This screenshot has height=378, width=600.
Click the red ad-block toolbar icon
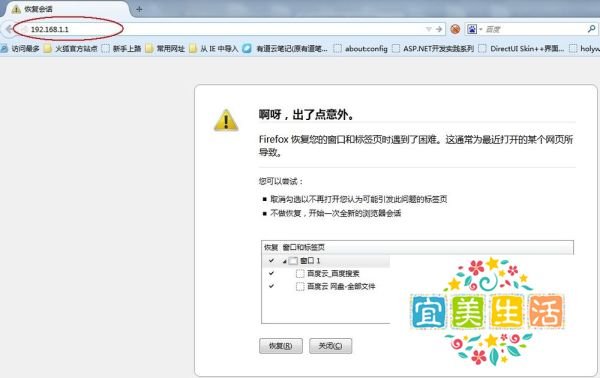(x=455, y=29)
